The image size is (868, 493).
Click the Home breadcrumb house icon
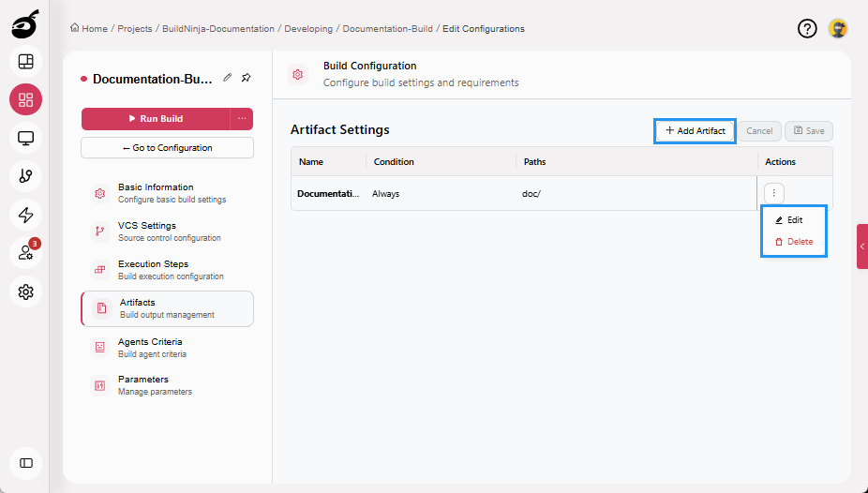point(74,28)
